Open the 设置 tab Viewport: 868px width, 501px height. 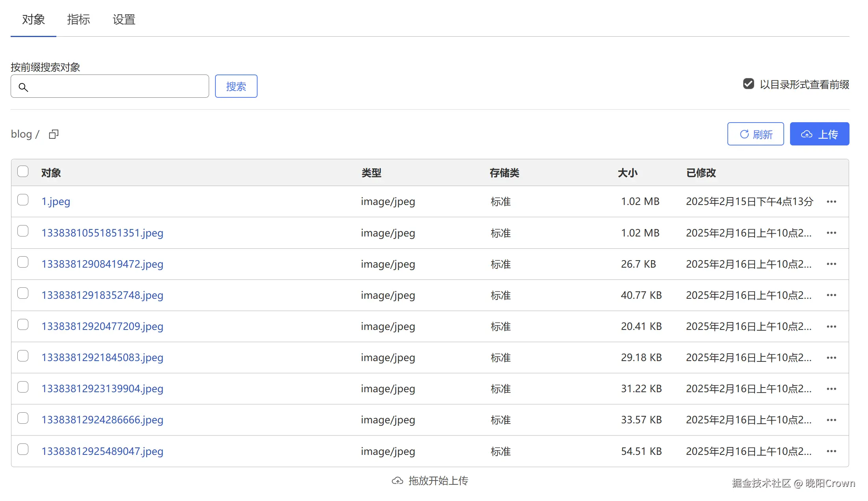pyautogui.click(x=124, y=19)
